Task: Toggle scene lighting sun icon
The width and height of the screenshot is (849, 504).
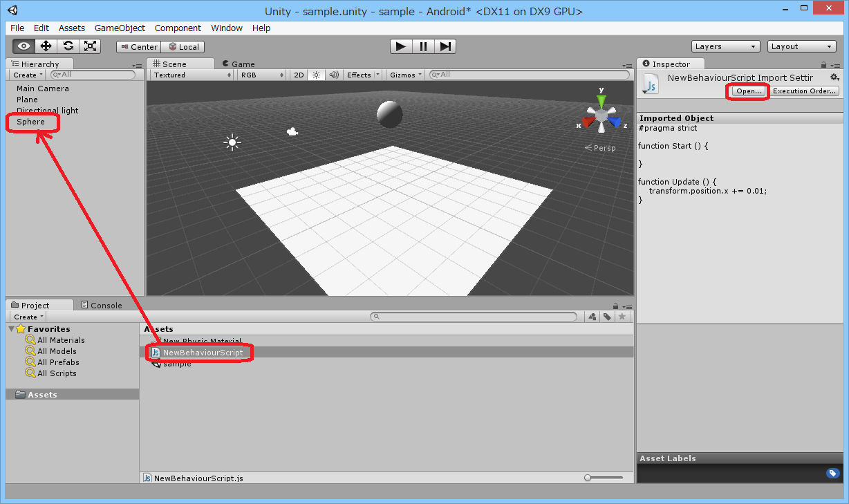Action: coord(316,75)
